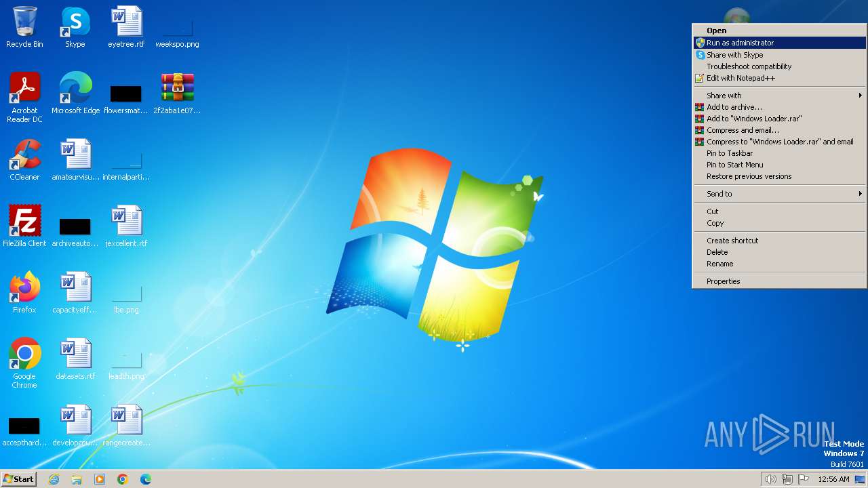Choose Delete in the context menu
The image size is (868, 488).
[779, 252]
